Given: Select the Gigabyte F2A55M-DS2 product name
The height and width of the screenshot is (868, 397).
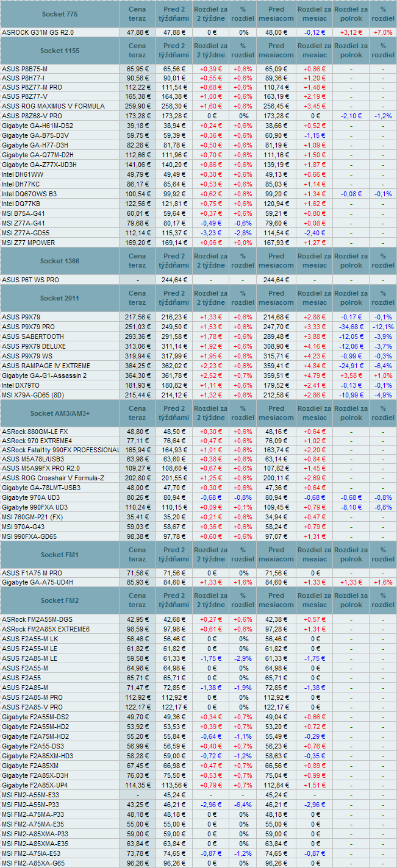Looking at the screenshot, I should coord(35,717).
